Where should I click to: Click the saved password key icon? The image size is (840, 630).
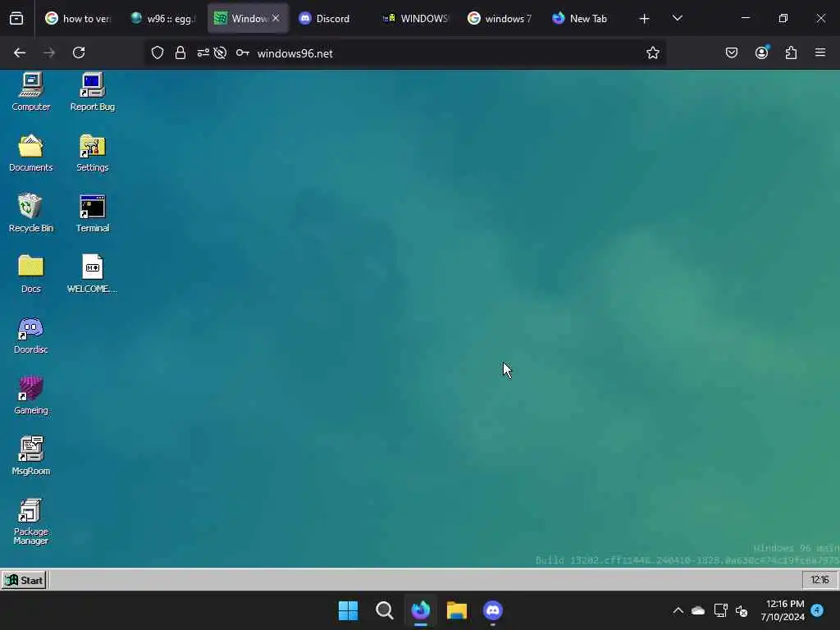click(x=242, y=52)
